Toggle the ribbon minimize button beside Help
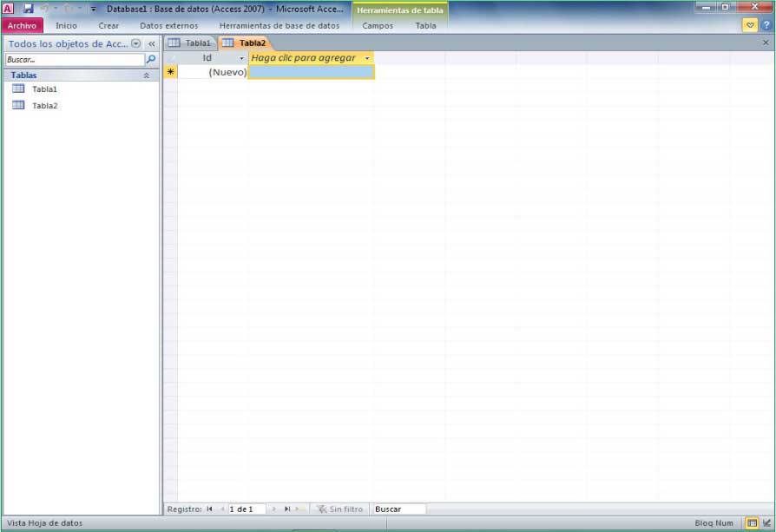 [x=750, y=25]
